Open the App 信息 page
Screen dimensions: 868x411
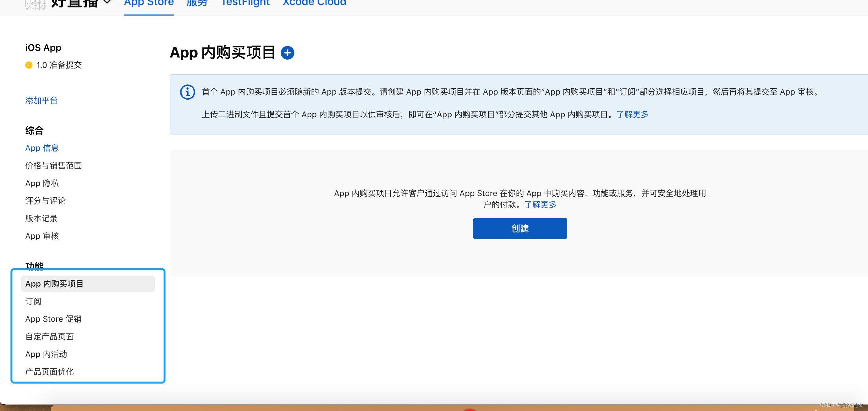click(x=42, y=148)
